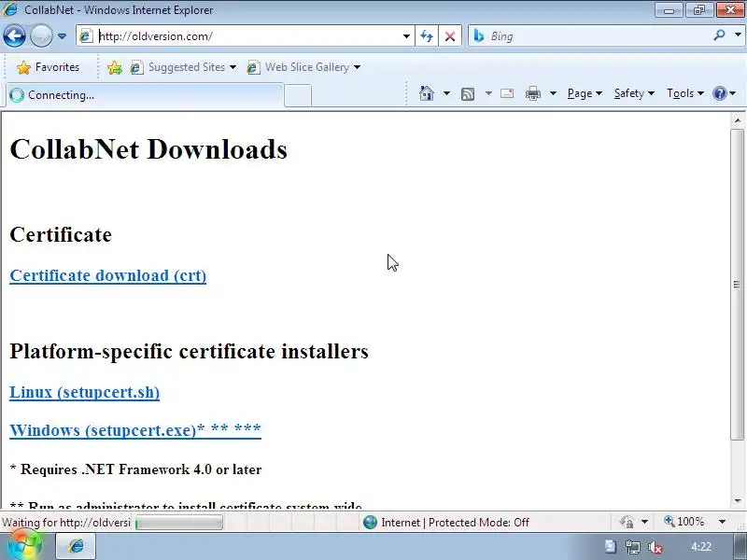Screen dimensions: 747x560
Task: Click the vertical scrollbar thumb
Action: click(738, 285)
